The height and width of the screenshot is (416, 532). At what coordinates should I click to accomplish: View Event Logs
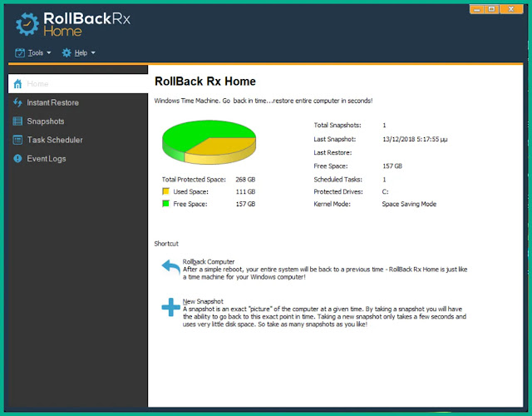click(78, 159)
